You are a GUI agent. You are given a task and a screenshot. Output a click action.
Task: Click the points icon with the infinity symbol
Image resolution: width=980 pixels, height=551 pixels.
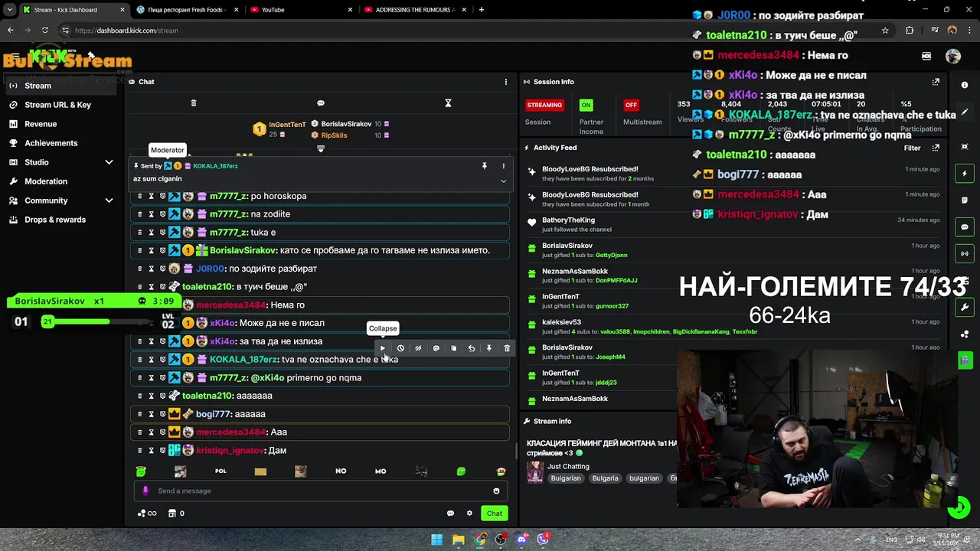147,514
